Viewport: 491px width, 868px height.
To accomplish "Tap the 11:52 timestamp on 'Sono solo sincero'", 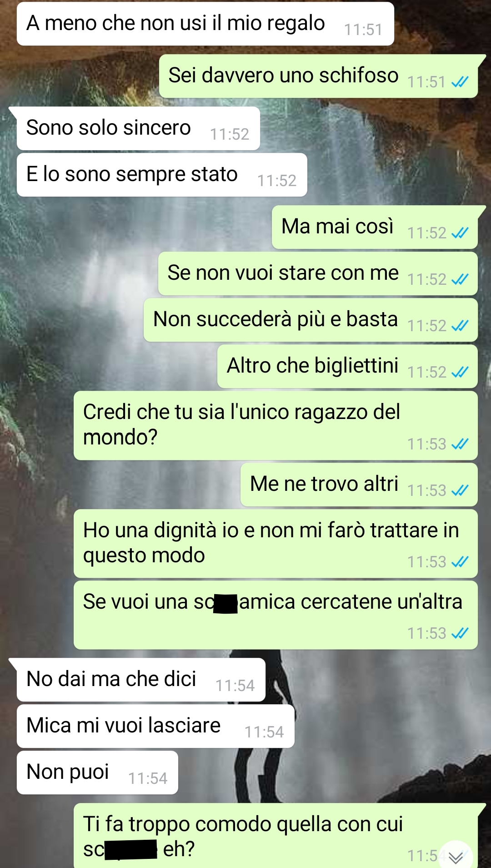I will click(230, 134).
